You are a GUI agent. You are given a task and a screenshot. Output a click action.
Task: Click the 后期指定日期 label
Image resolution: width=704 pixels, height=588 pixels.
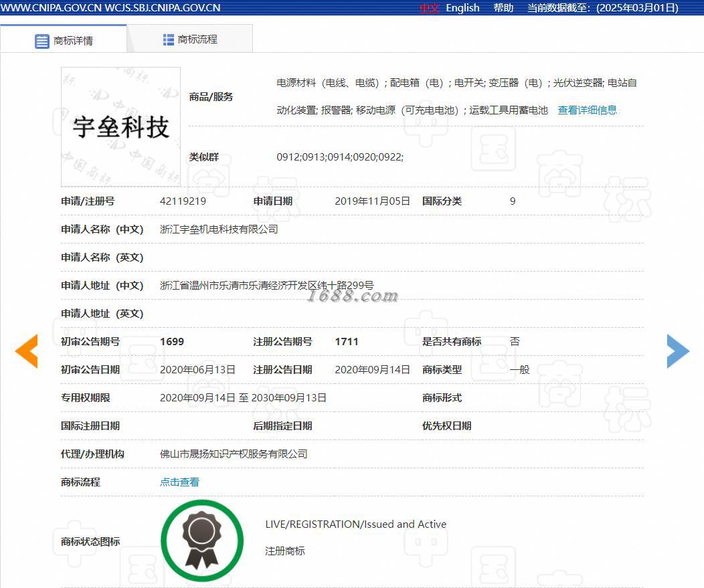tap(282, 426)
